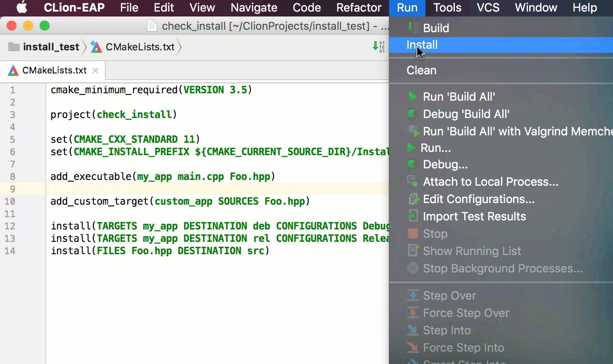Viewport: 613px width, 364px height.
Task: Open the Apple menu
Action: coord(21,7)
